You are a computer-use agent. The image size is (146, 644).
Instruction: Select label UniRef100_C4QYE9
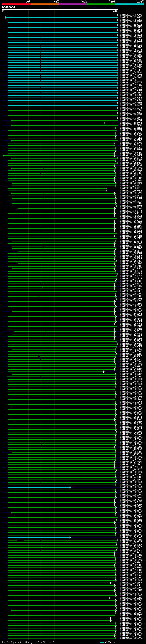[131, 156]
